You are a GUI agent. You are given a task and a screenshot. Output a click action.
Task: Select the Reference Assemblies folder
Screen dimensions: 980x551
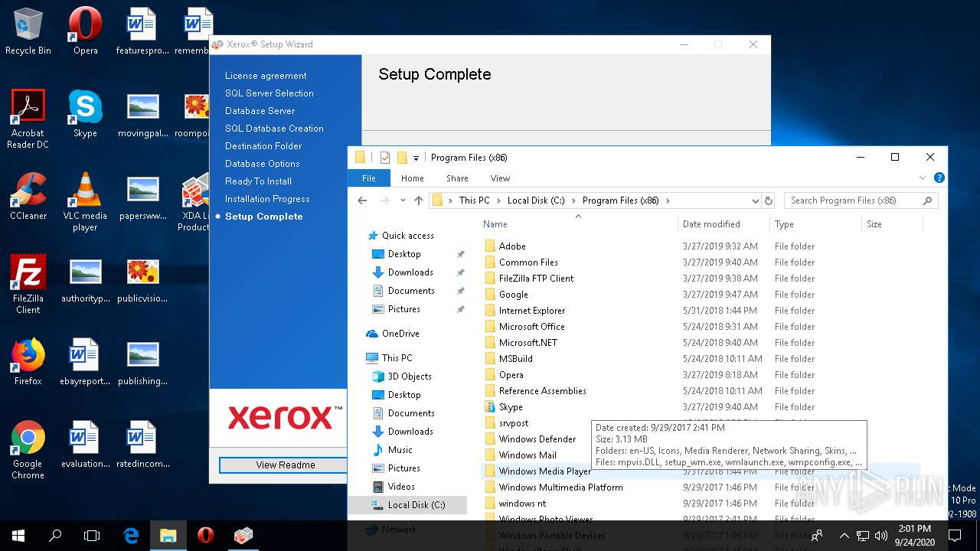(542, 391)
